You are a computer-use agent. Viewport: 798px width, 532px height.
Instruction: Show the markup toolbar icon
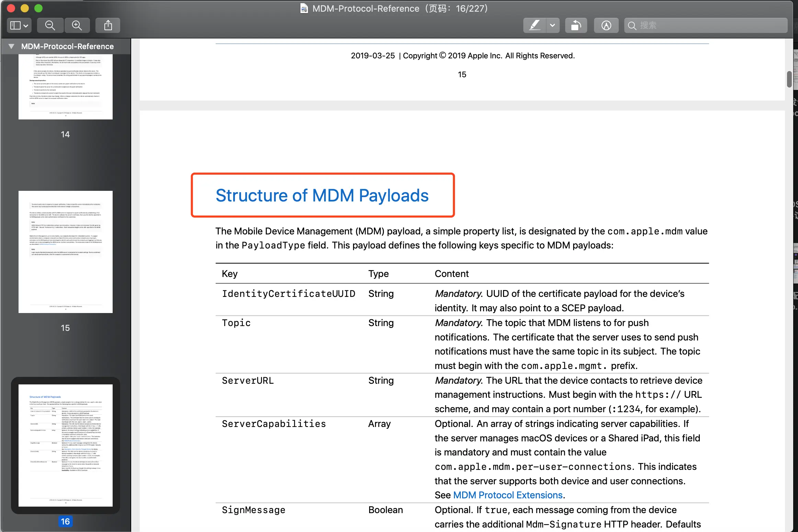click(606, 25)
